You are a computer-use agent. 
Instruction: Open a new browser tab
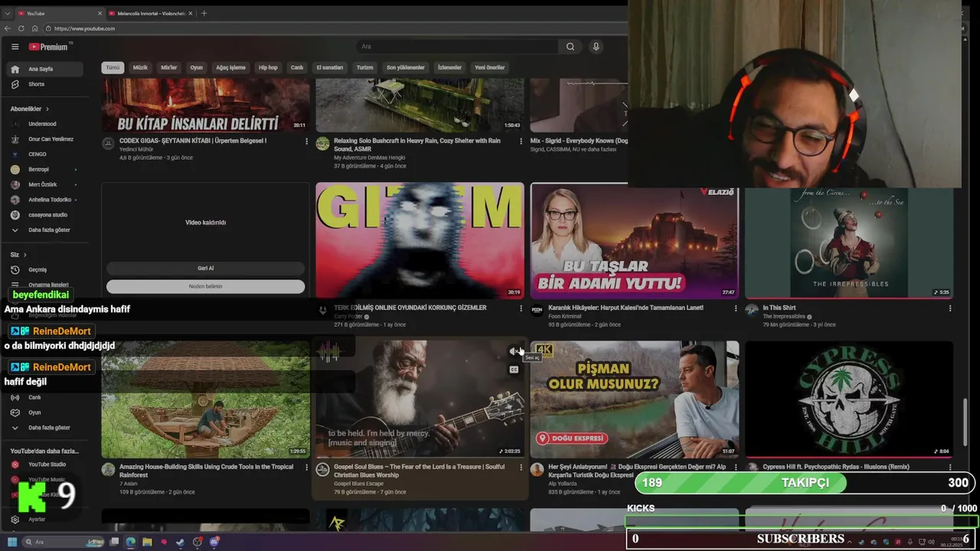point(204,13)
